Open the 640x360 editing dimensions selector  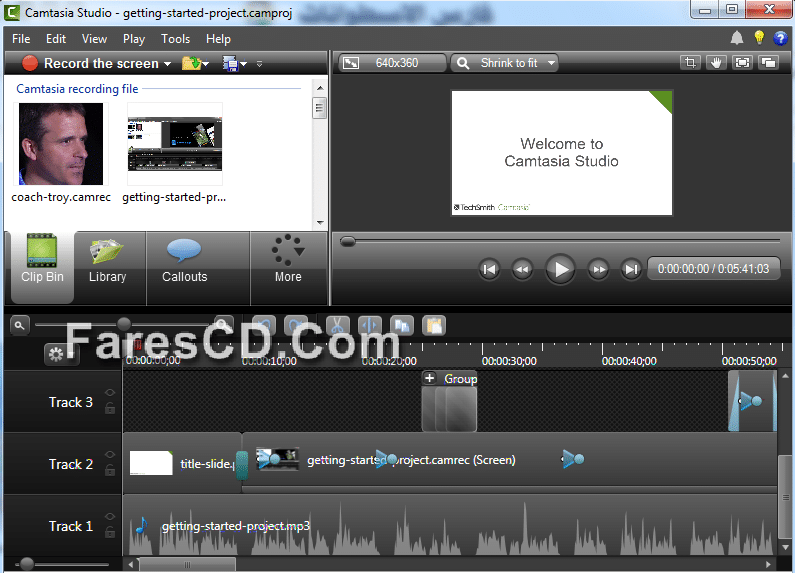(392, 63)
